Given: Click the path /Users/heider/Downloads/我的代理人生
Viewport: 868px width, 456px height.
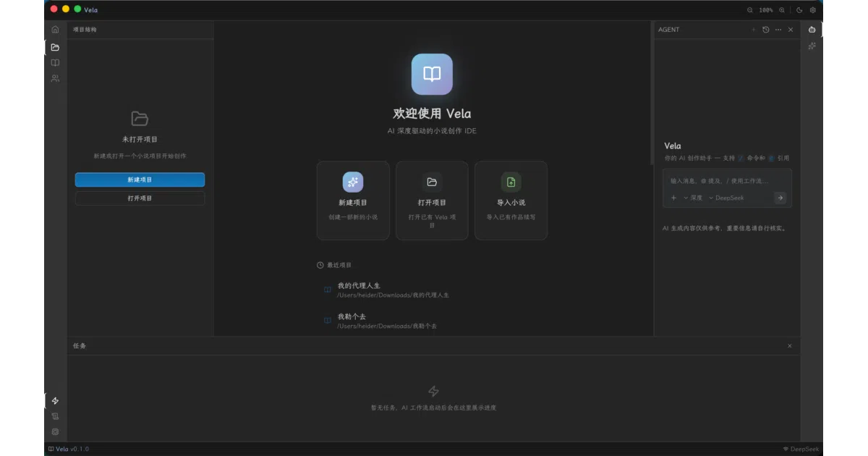Looking at the screenshot, I should point(393,295).
